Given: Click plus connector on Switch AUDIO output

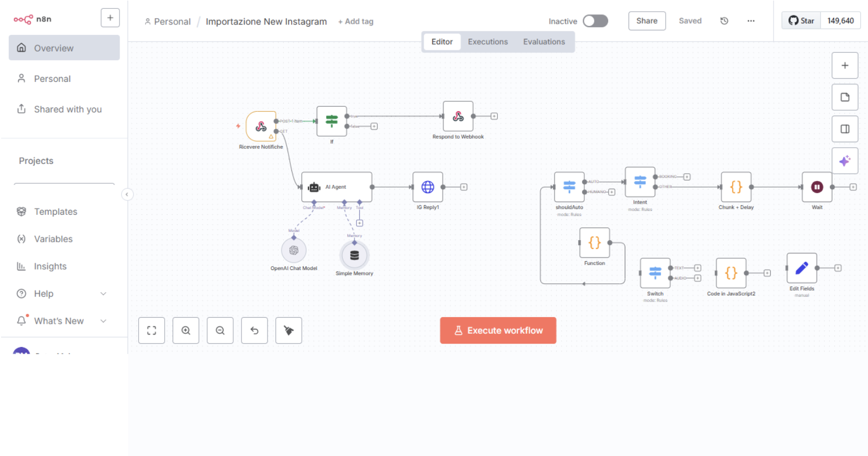Looking at the screenshot, I should [x=698, y=278].
